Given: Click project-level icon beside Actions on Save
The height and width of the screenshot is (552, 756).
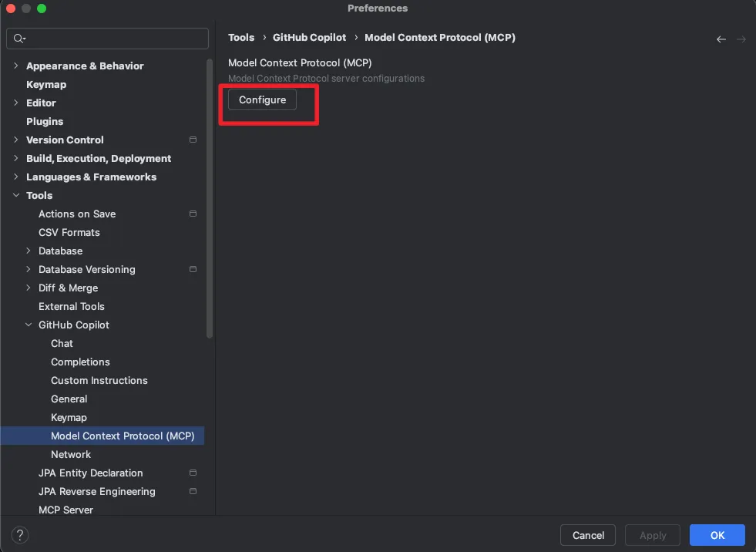Looking at the screenshot, I should pos(193,214).
